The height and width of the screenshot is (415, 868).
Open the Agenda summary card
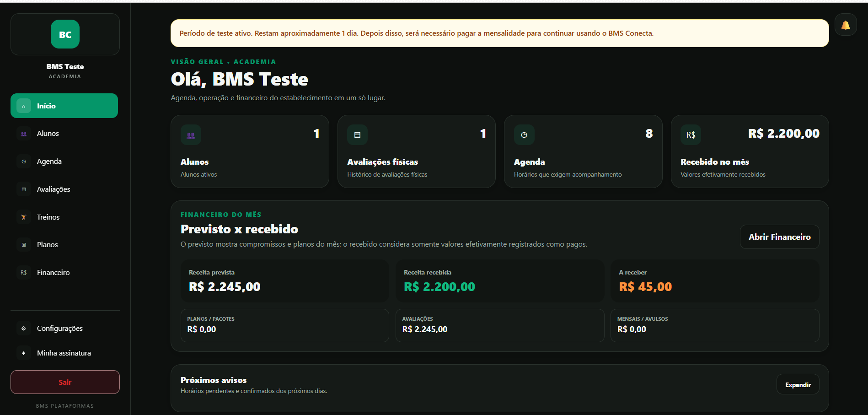[x=583, y=151]
